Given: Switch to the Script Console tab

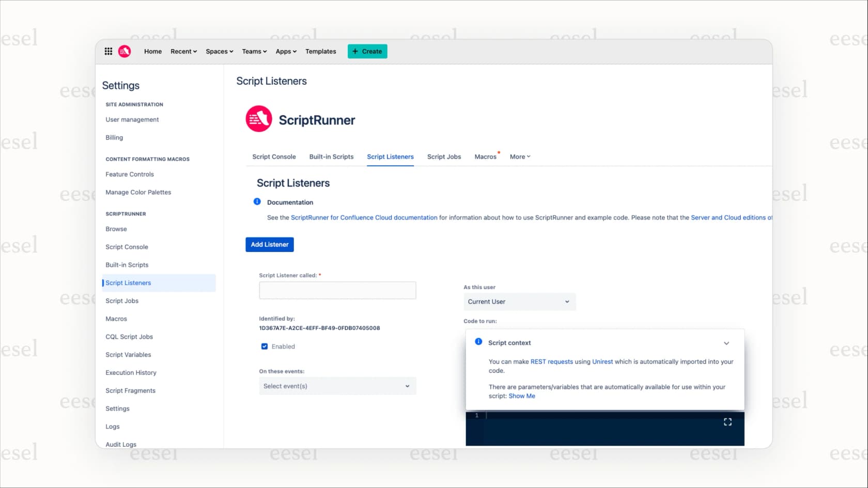Looking at the screenshot, I should coord(274,157).
